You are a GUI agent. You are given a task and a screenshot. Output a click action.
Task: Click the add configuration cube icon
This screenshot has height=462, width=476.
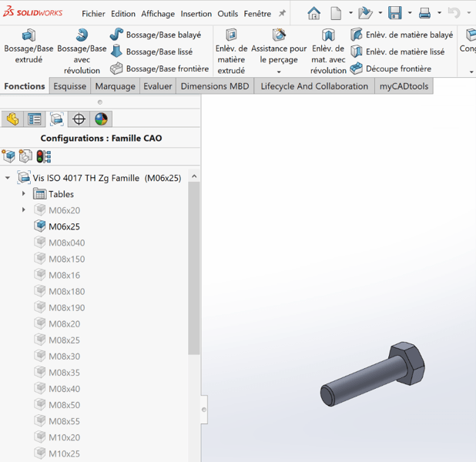click(x=8, y=156)
